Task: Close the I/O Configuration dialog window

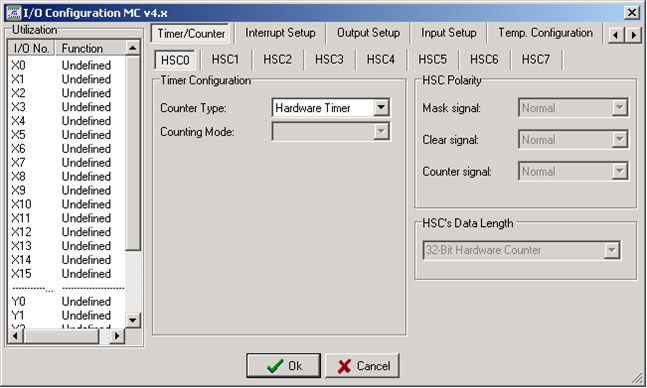Action: point(631,12)
